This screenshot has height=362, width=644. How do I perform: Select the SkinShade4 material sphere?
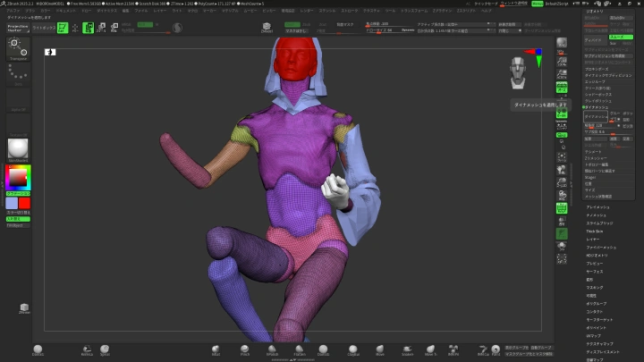[x=18, y=149]
